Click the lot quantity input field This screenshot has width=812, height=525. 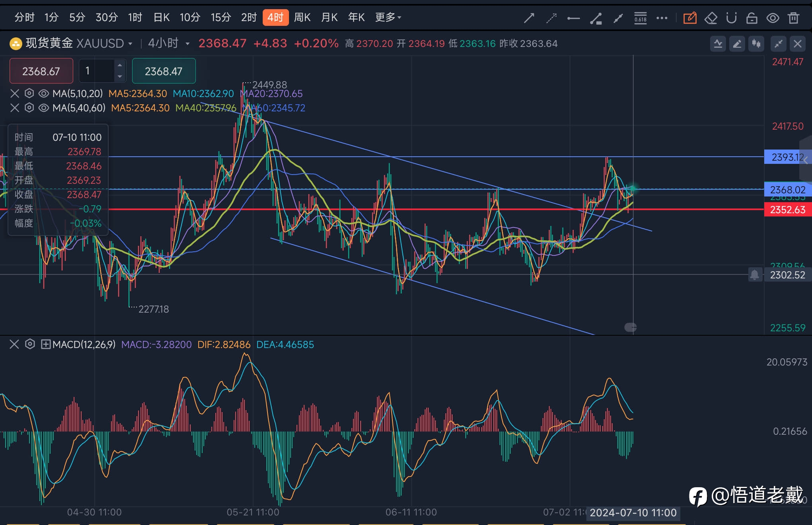(x=97, y=71)
